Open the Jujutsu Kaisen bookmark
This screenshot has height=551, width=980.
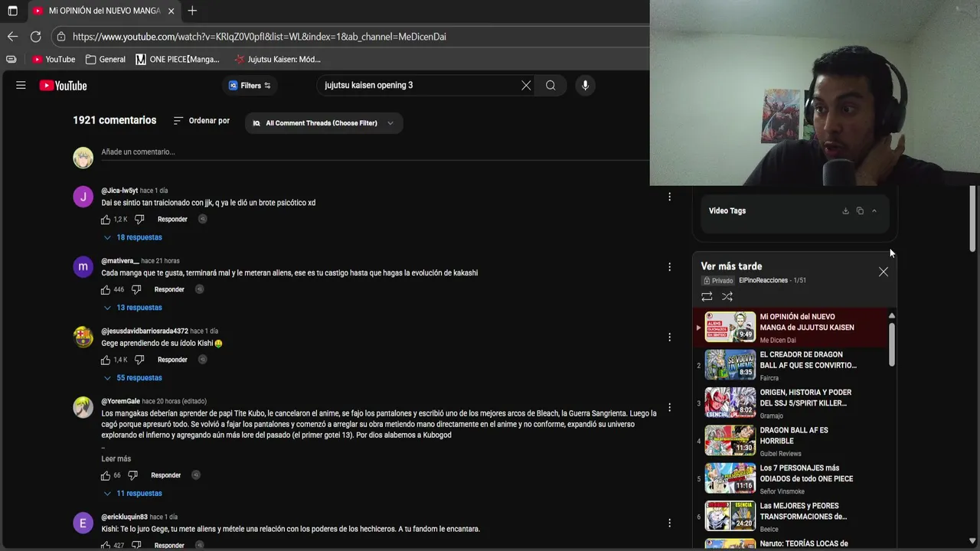tap(278, 59)
